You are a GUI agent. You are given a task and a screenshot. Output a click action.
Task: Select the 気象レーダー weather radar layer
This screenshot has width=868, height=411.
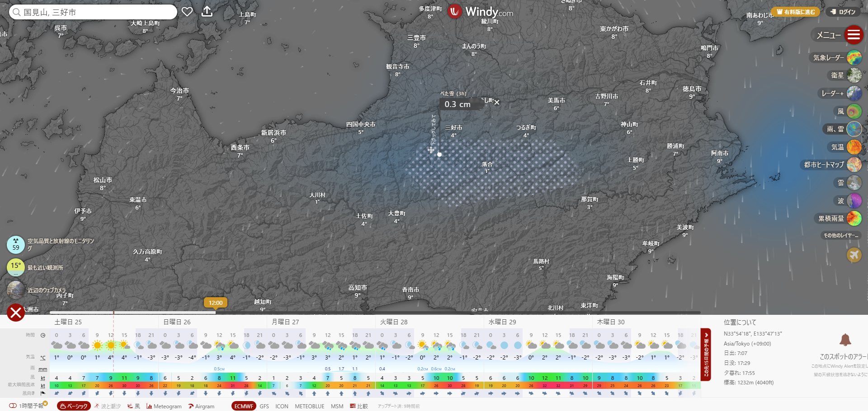[854, 58]
